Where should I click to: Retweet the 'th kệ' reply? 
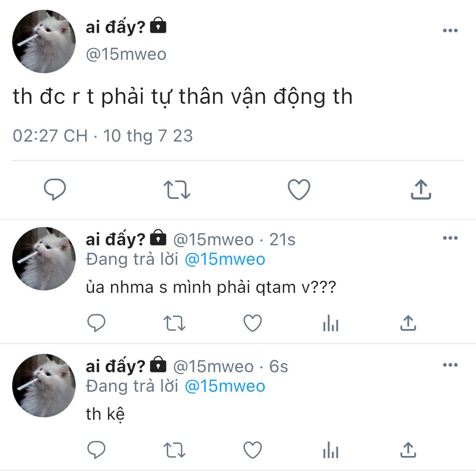click(x=175, y=450)
